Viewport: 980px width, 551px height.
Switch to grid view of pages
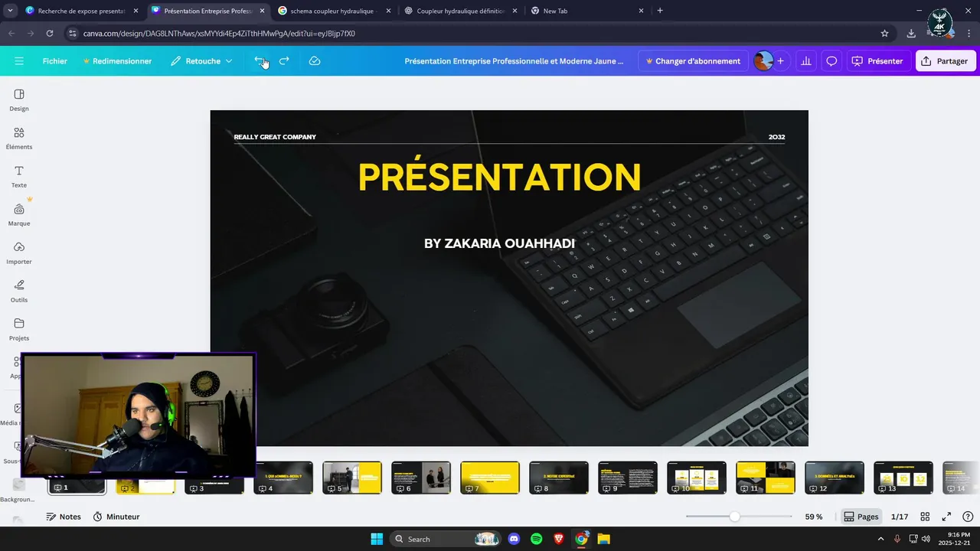(925, 517)
